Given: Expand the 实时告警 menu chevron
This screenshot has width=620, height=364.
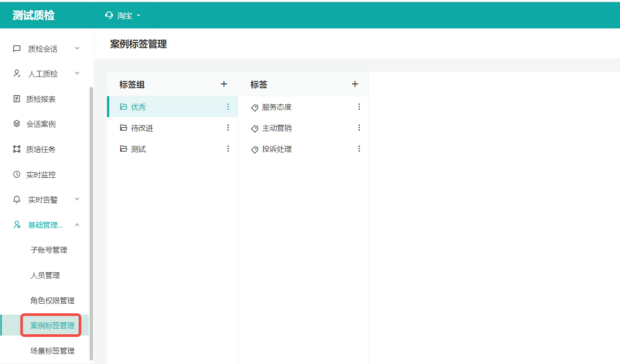Looking at the screenshot, I should pos(77,199).
